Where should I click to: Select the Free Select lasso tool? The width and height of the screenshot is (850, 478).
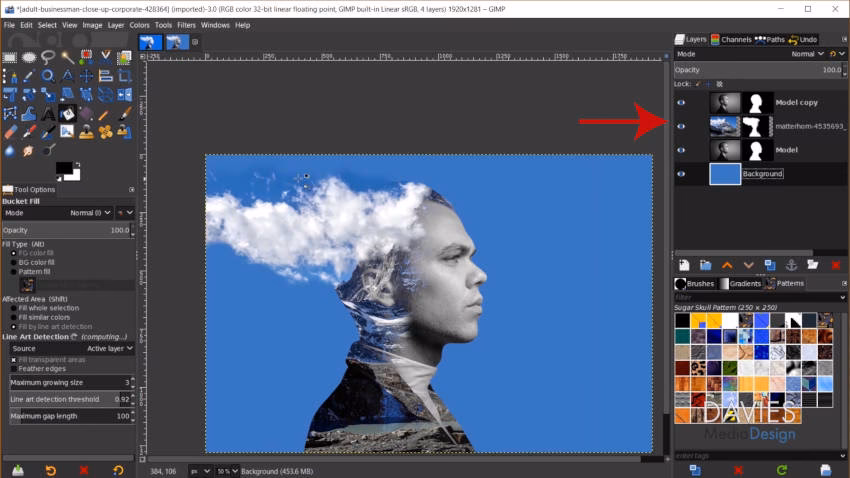48,57
